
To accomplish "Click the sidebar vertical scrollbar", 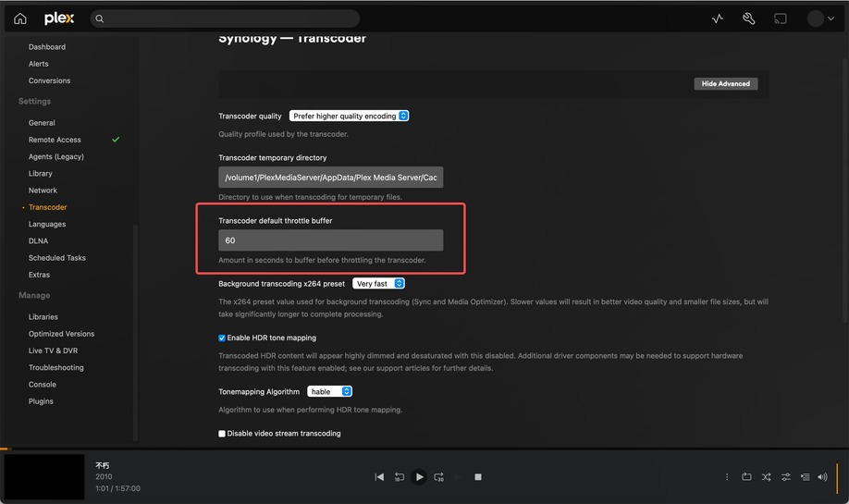I will [135, 333].
